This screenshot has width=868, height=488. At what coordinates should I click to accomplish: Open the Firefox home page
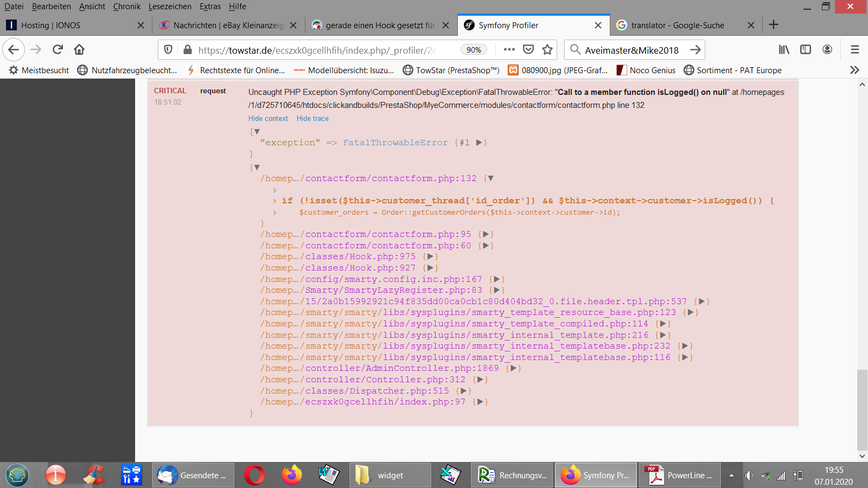tap(79, 50)
